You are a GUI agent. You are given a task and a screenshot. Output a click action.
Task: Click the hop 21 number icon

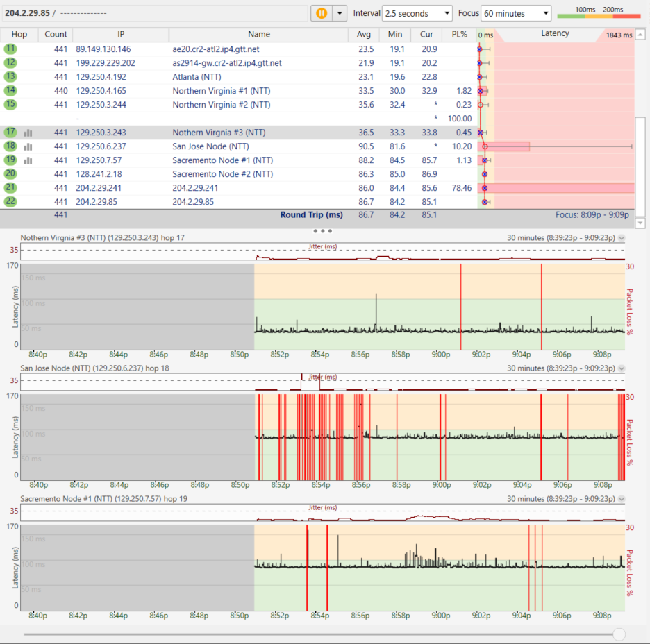coord(10,187)
